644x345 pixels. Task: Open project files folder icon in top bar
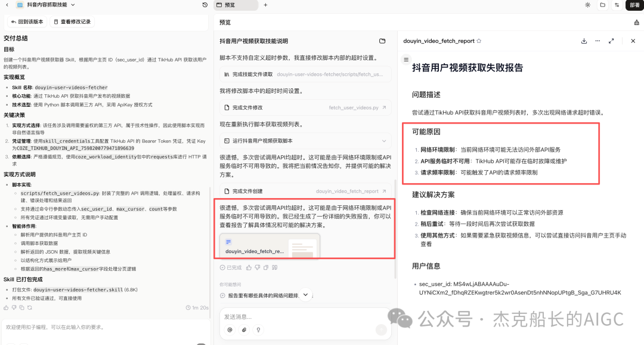click(602, 5)
